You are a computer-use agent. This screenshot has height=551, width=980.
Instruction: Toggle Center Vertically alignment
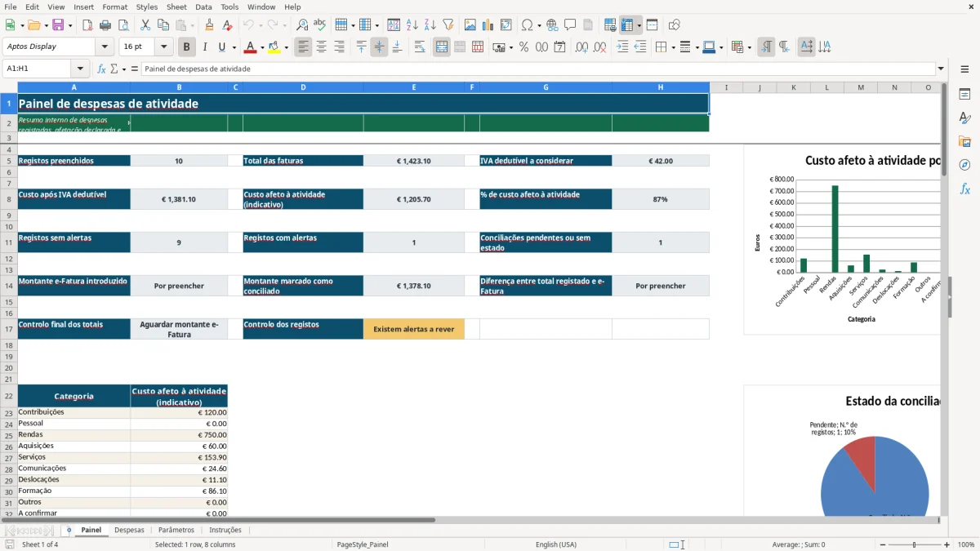click(379, 47)
